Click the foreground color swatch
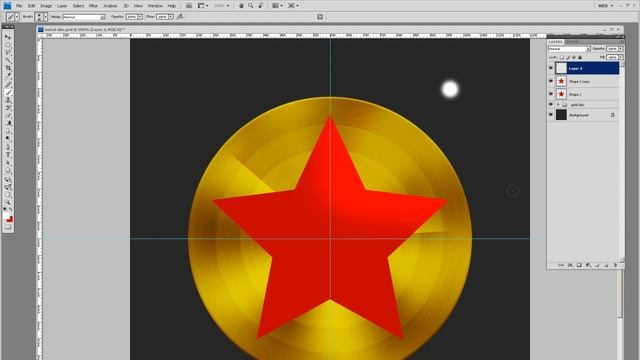 [7, 215]
